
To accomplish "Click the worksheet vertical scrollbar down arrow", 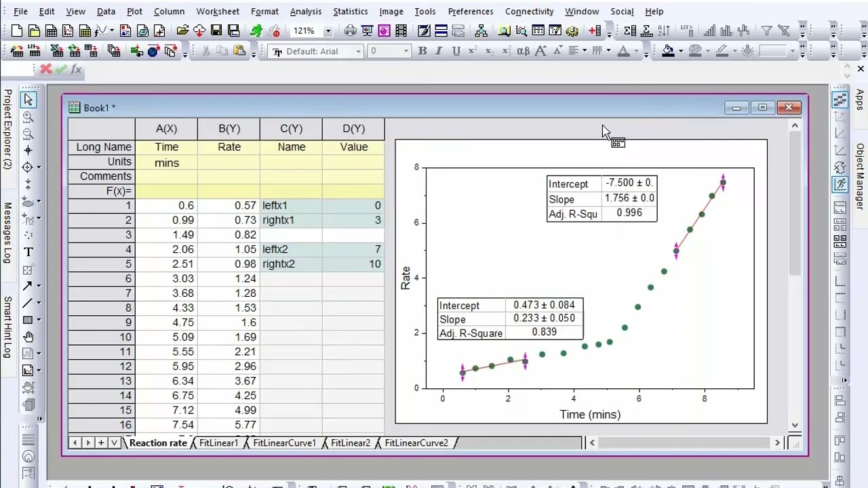I will point(795,426).
